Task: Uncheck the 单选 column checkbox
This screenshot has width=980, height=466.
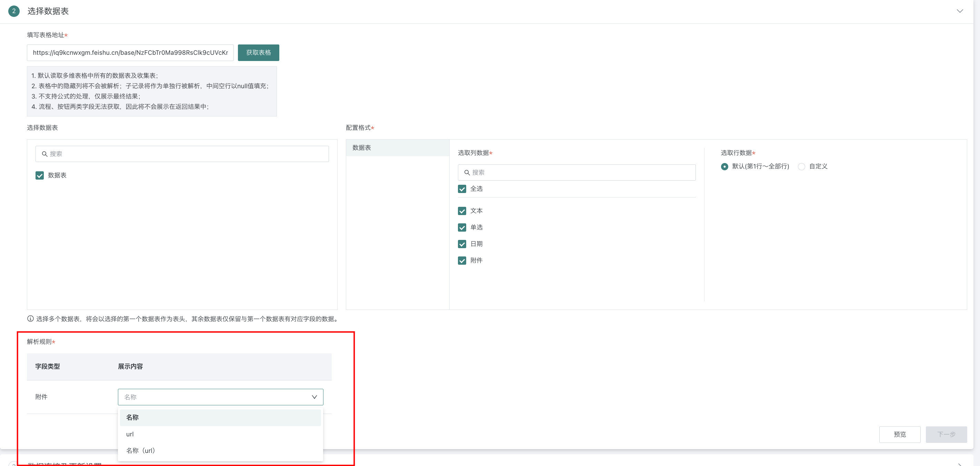Action: click(x=462, y=227)
